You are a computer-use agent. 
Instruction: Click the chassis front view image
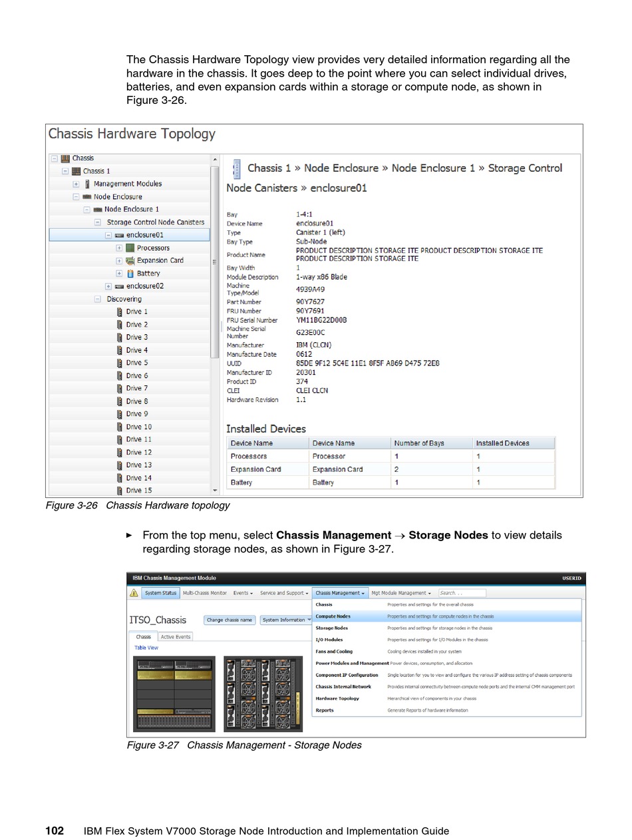click(x=174, y=694)
